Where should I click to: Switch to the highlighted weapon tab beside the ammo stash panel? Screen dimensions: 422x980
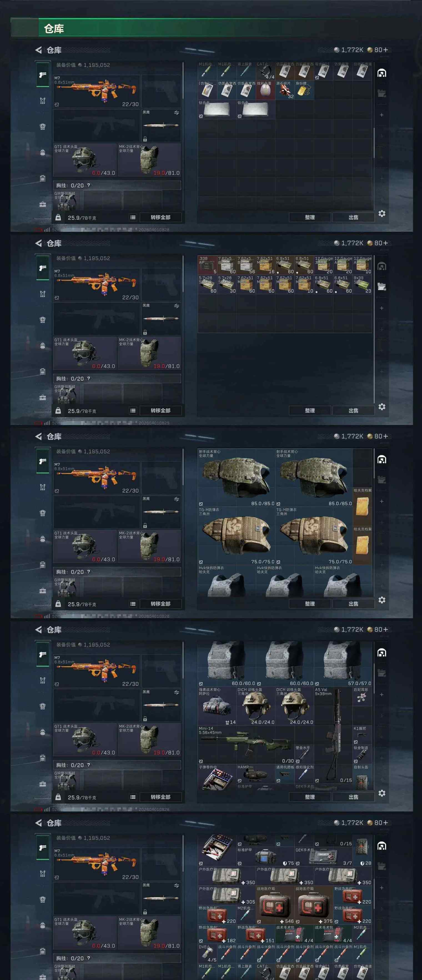[x=43, y=268]
